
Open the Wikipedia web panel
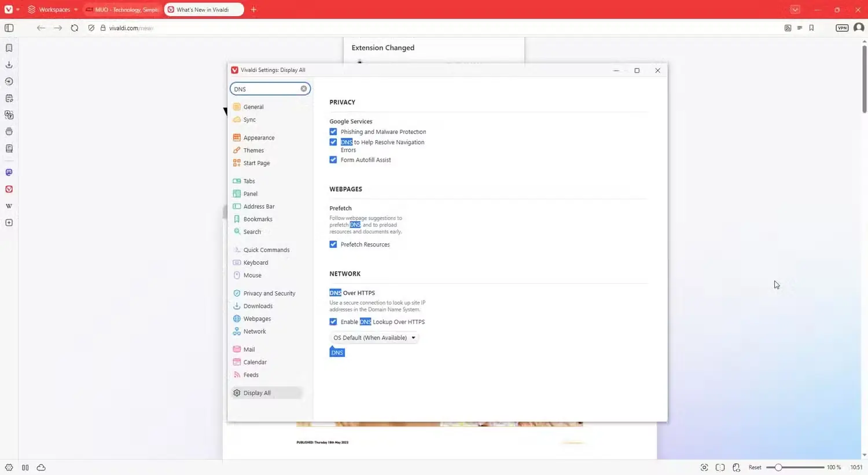9,206
